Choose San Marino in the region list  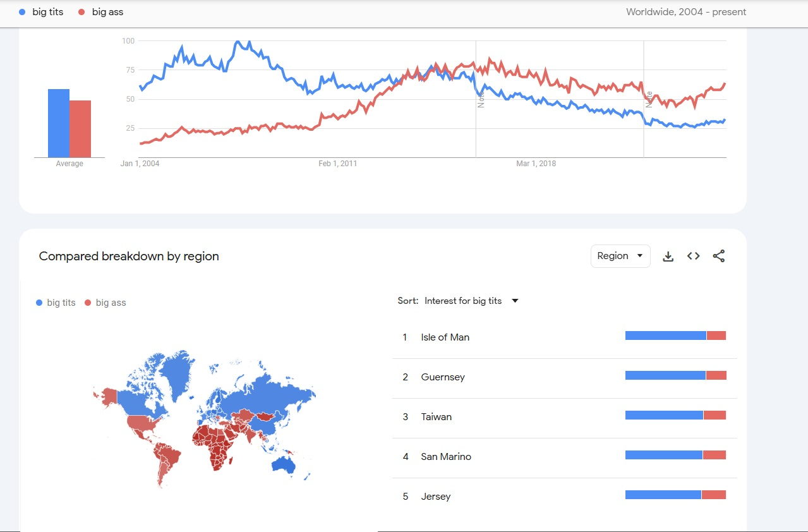(x=564, y=457)
